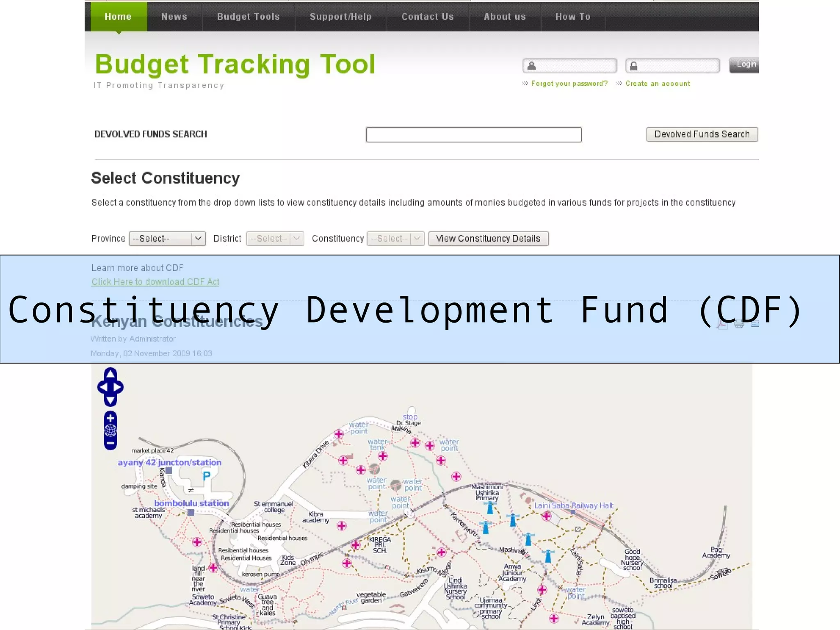Viewport: 840px width, 630px height.
Task: Pan the map down with arrow
Action: pos(110,400)
